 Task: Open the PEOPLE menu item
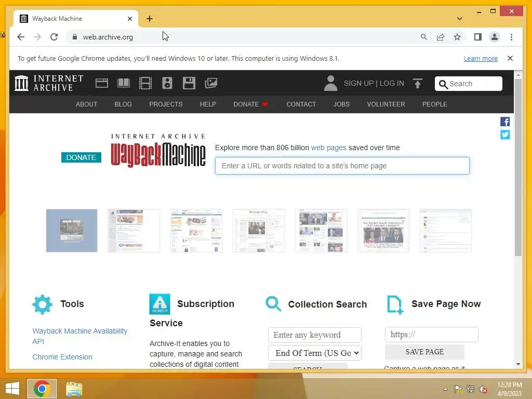point(435,104)
